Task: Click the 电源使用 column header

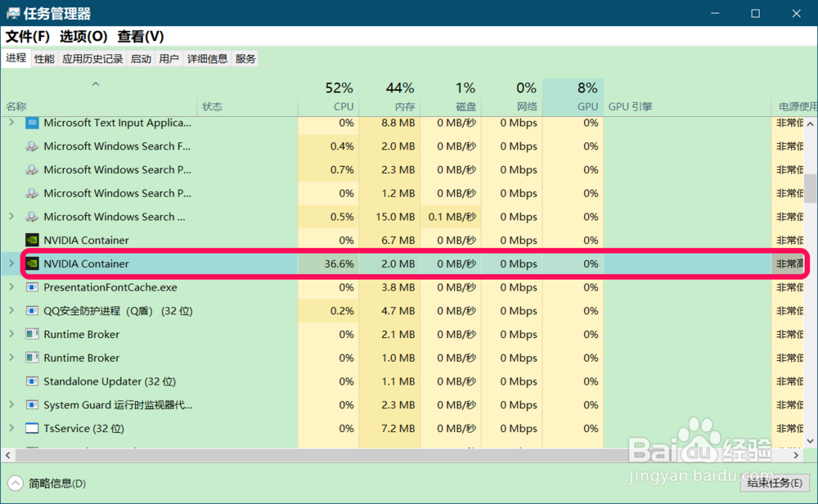Action: click(x=794, y=97)
